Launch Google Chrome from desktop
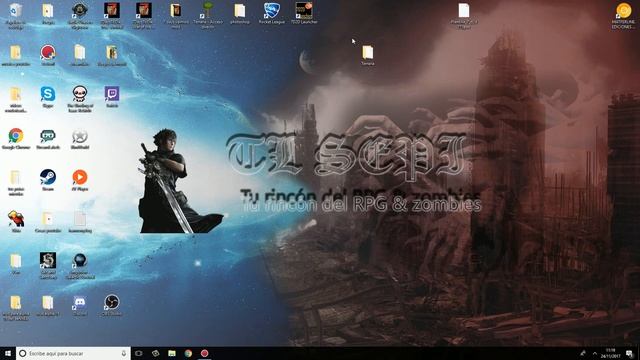 click(16, 136)
